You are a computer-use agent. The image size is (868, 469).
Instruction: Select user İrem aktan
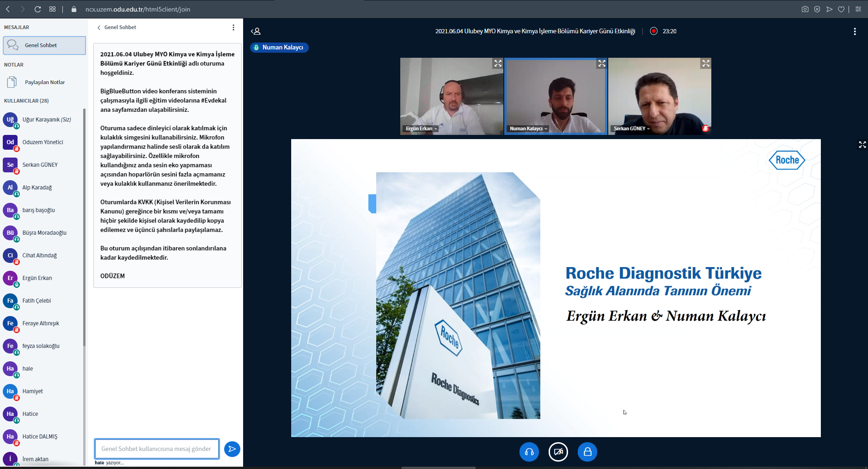pos(43,459)
